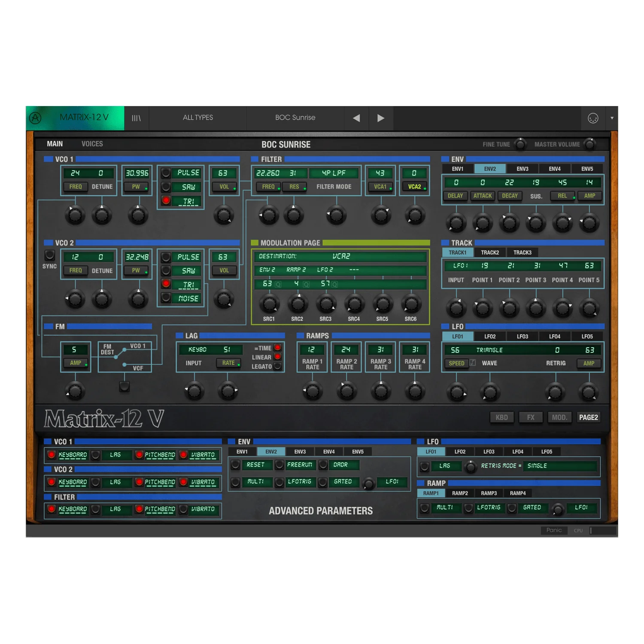Open the BOC Sunrise preset name selector
The width and height of the screenshot is (644, 644).
pos(295,118)
